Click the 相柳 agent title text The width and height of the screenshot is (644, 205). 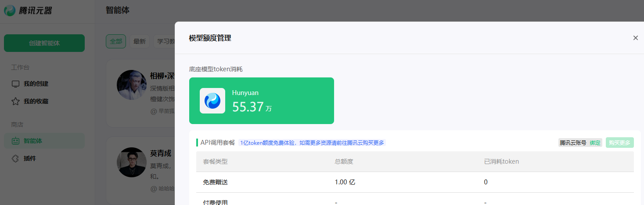[162, 76]
